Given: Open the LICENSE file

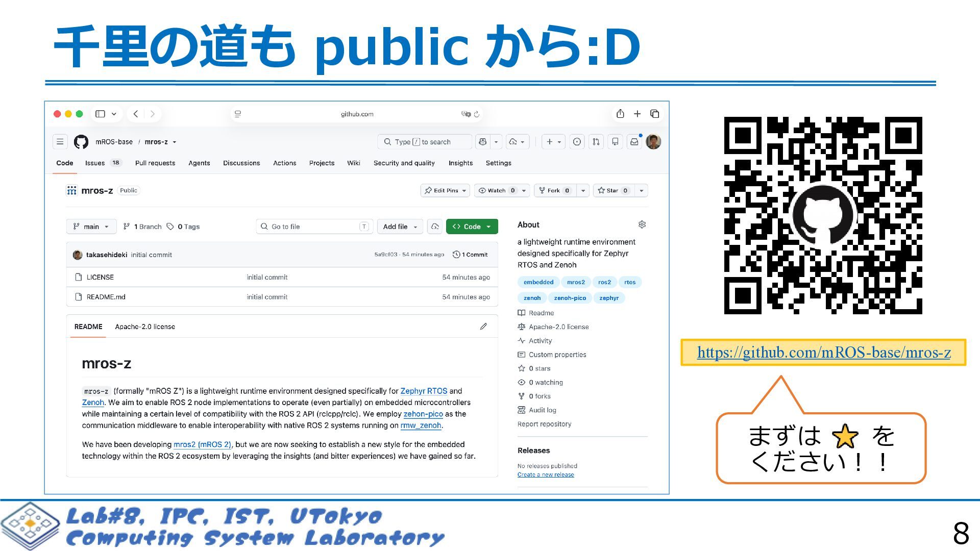Looking at the screenshot, I should (100, 277).
